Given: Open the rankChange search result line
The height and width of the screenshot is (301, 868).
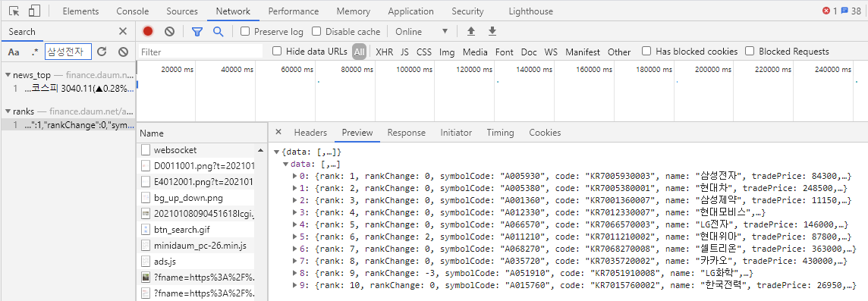Looking at the screenshot, I should pyautogui.click(x=68, y=125).
